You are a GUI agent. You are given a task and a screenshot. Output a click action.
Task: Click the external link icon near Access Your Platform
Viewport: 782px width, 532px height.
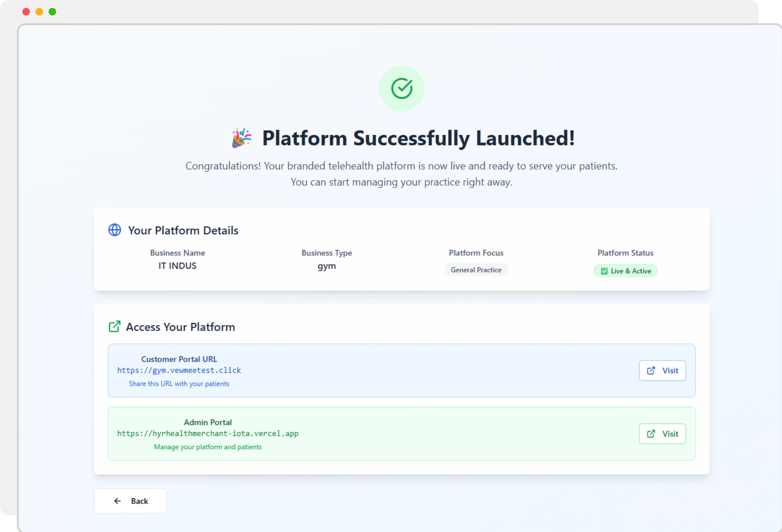(115, 326)
